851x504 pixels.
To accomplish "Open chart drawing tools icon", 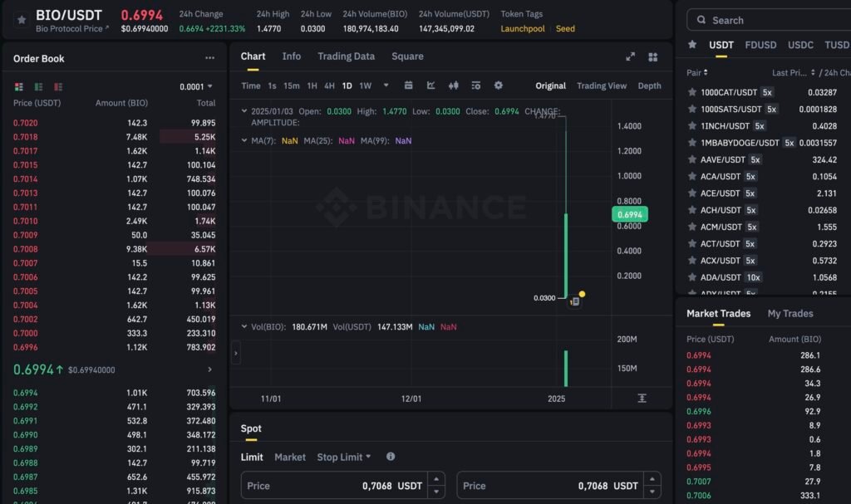I will click(x=431, y=86).
